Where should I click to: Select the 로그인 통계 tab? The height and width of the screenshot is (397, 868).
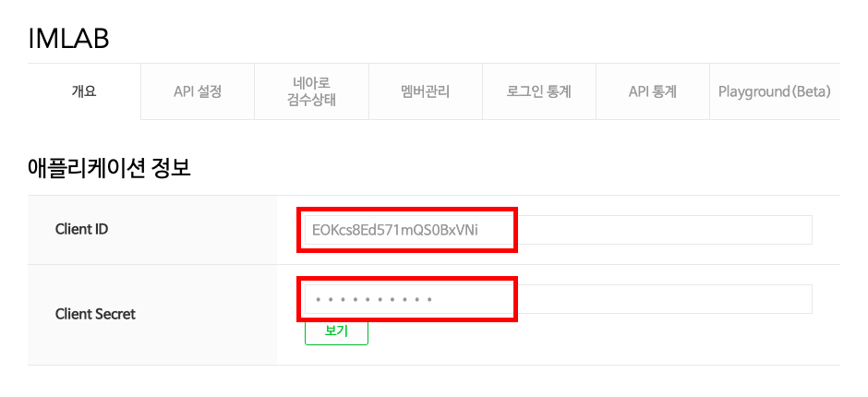pyautogui.click(x=538, y=91)
